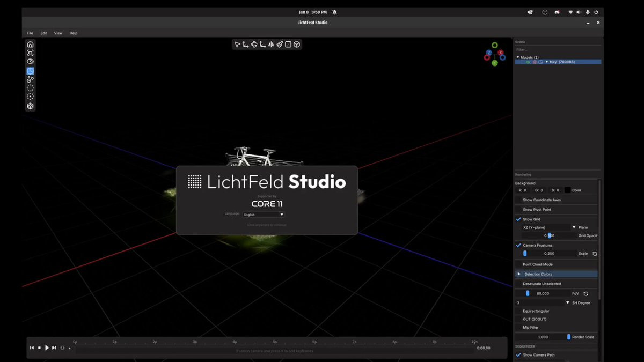Uncheck Show Grid checkbox
The width and height of the screenshot is (644, 362).
[518, 219]
